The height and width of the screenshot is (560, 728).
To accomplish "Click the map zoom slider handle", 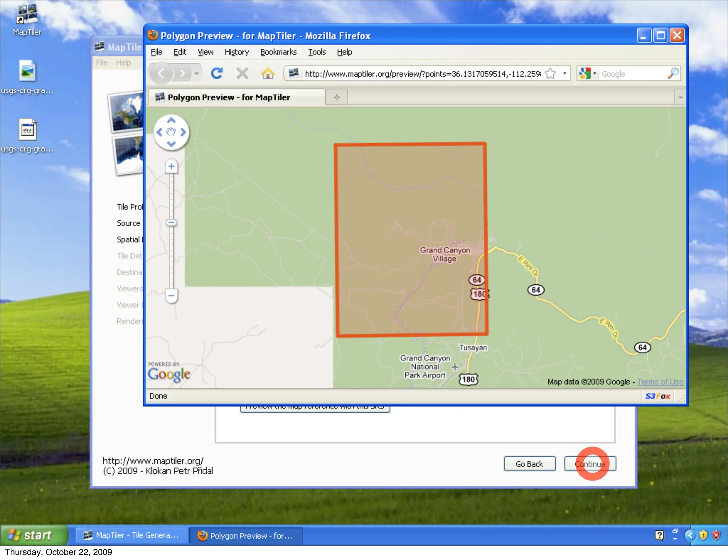I will (x=171, y=223).
